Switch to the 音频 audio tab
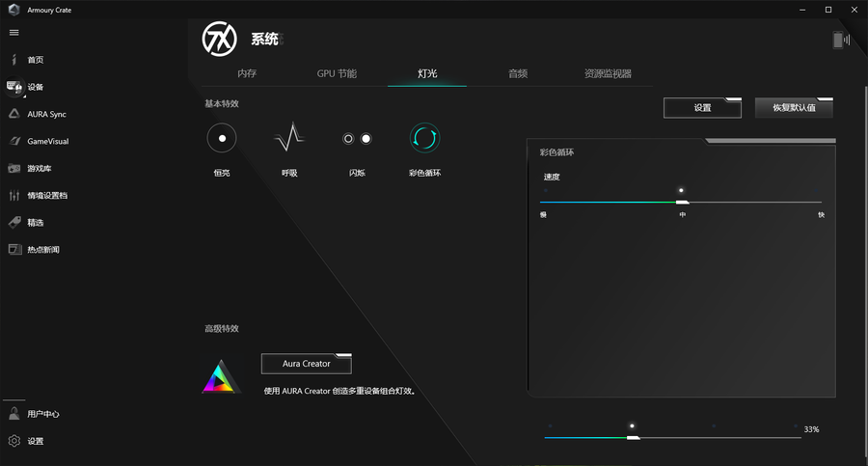Screen dimensions: 868x466 518,73
